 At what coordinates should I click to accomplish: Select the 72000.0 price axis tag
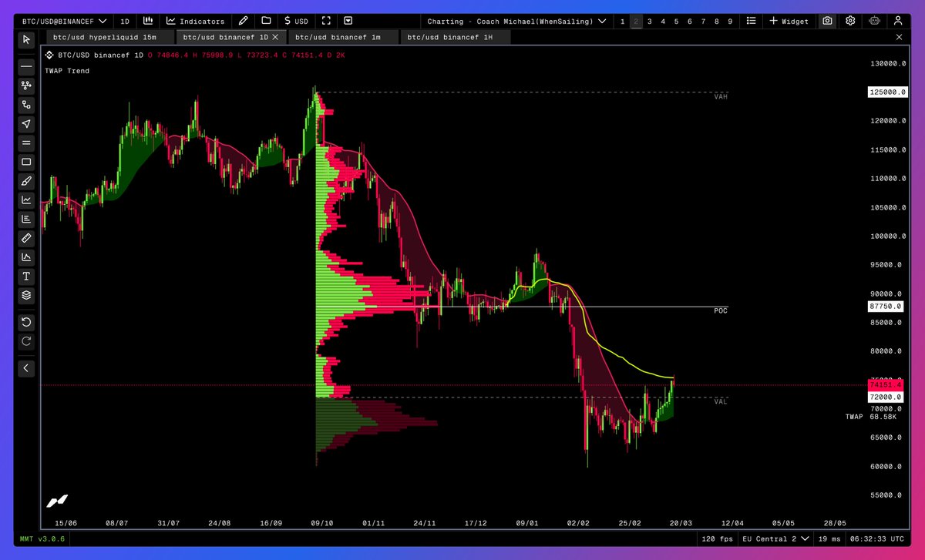886,397
